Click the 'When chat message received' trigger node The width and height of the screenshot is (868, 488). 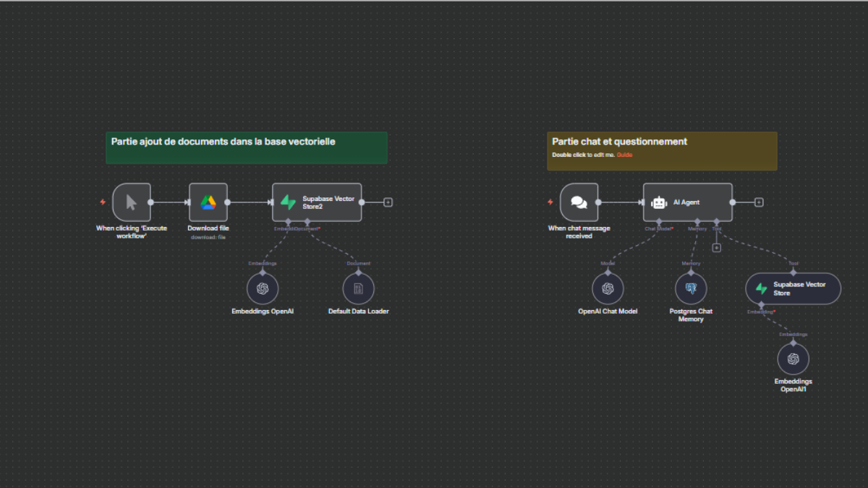(579, 202)
